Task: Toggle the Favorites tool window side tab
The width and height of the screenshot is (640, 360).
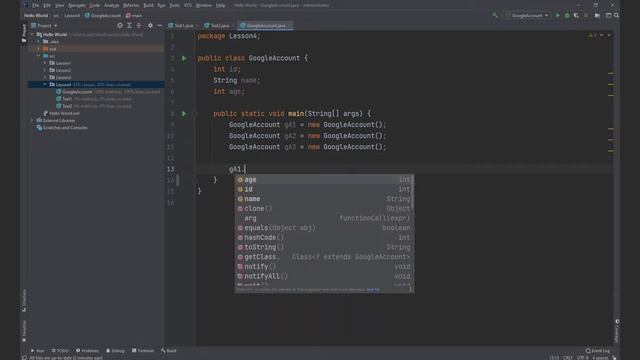Action: (x=24, y=331)
